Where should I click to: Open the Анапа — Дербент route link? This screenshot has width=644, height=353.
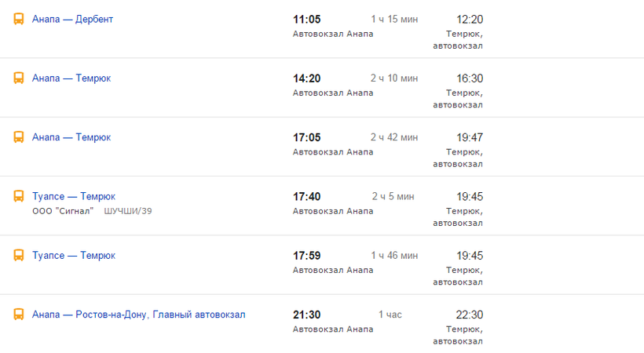click(x=72, y=19)
